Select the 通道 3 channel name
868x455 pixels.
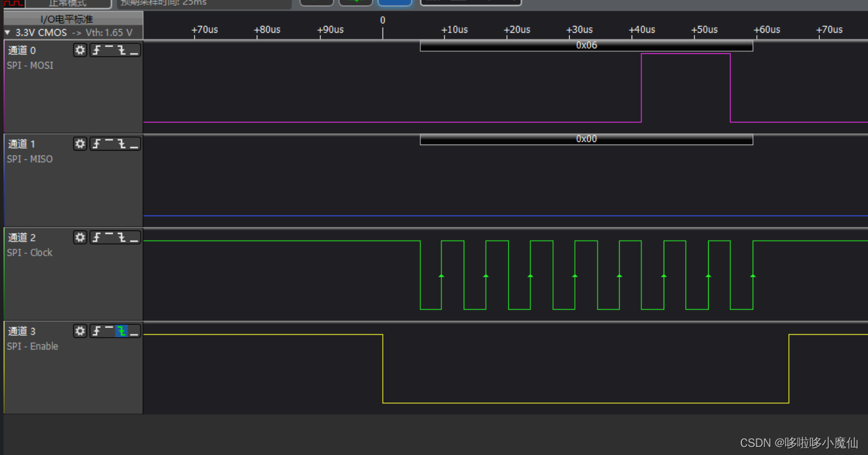(x=22, y=332)
